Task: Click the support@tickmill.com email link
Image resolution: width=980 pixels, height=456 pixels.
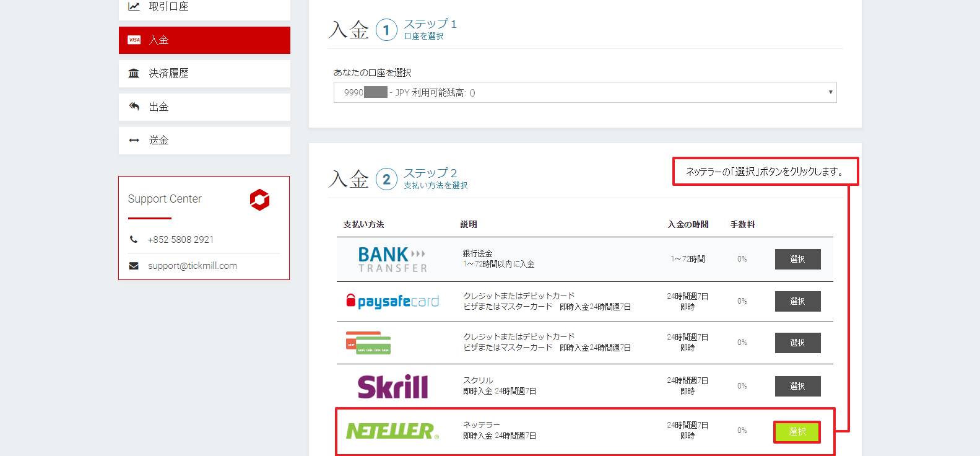Action: [192, 266]
